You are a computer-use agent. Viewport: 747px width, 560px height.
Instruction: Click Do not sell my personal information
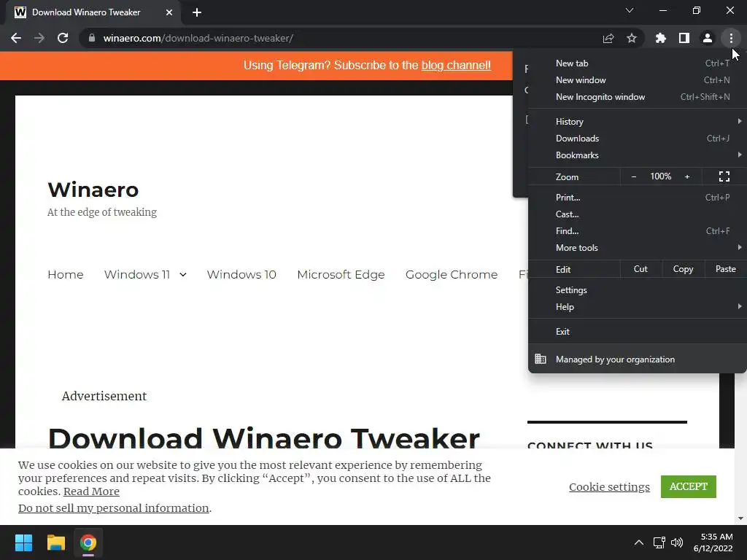pos(113,508)
